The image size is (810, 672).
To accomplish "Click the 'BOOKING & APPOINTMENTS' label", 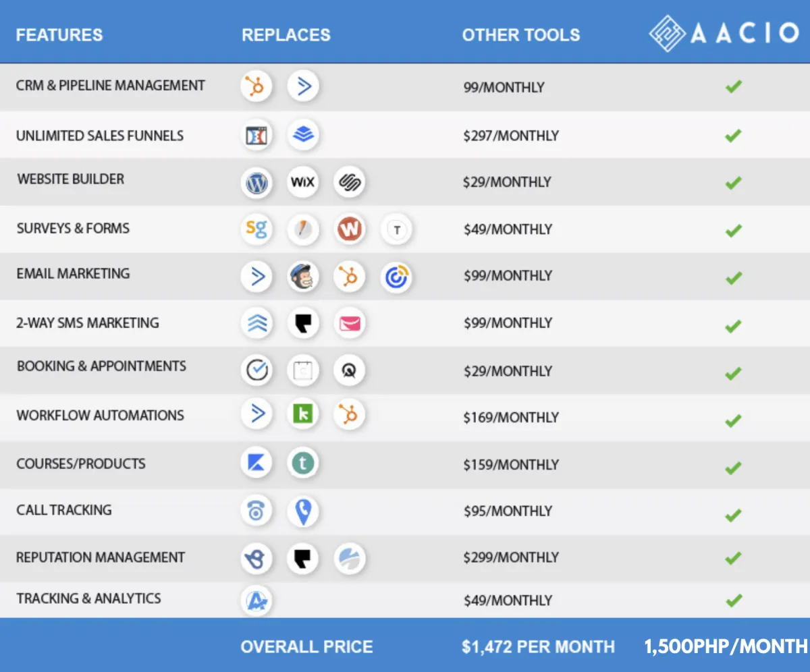I will coord(102,366).
